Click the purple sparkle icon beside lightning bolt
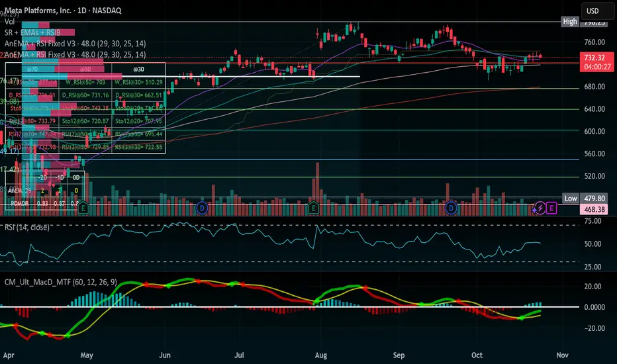 click(x=534, y=210)
